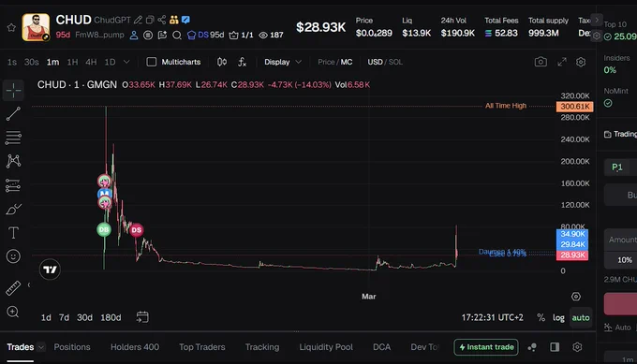Switch to the Holders 400 tab
Screen dimensions: 637x364
135,347
